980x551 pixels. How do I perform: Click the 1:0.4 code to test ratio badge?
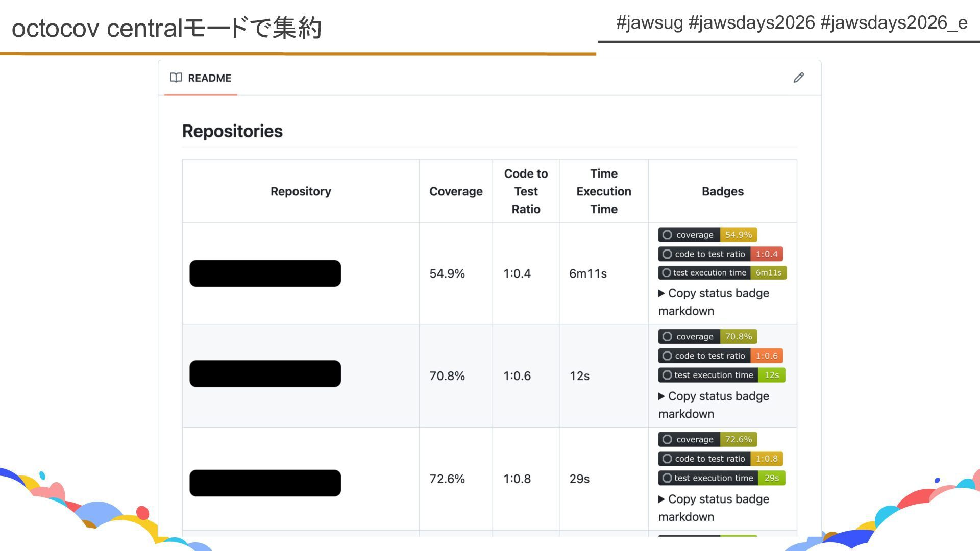[720, 254]
